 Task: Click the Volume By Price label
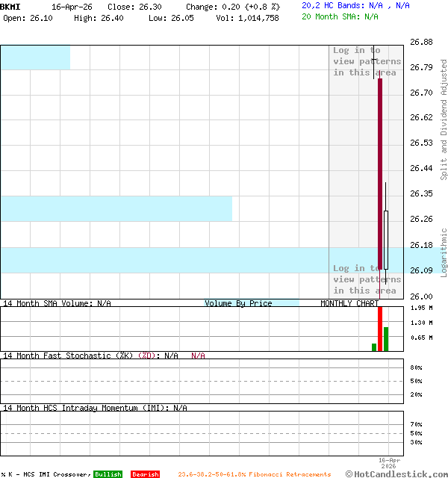tap(238, 303)
